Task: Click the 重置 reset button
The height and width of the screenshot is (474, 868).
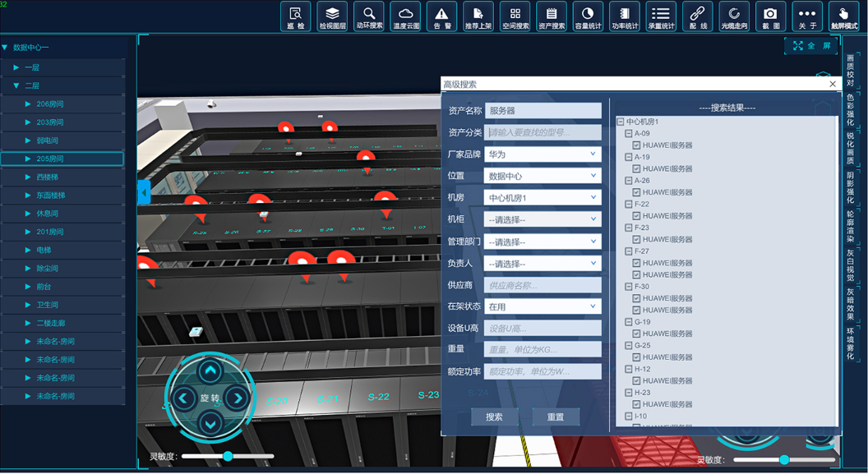Action: coord(556,416)
